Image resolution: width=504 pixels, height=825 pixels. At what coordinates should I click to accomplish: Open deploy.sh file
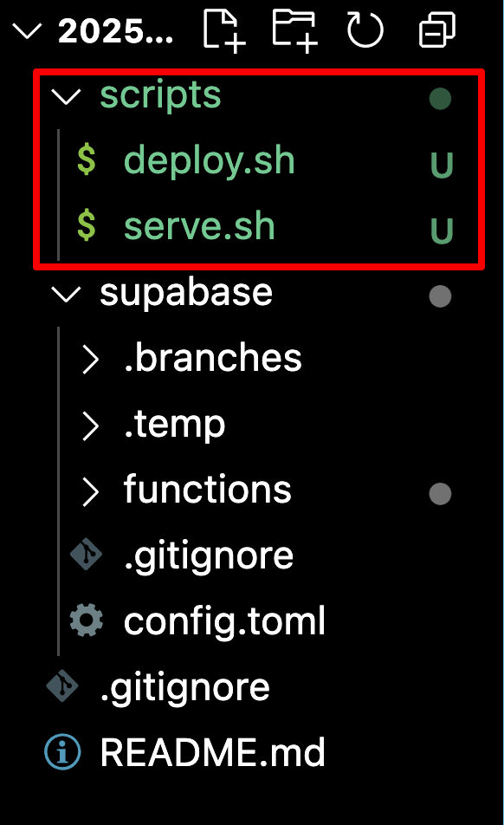point(210,160)
